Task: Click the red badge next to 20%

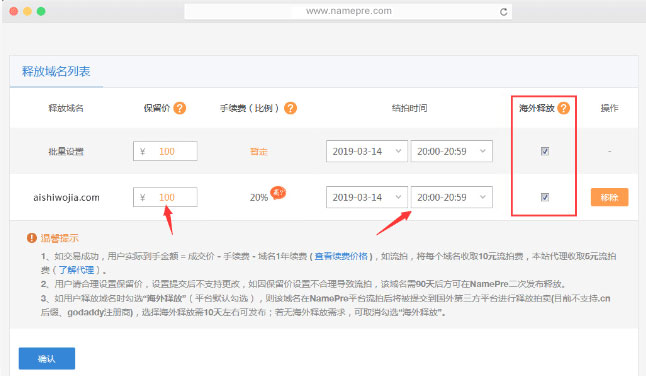Action: pyautogui.click(x=278, y=192)
